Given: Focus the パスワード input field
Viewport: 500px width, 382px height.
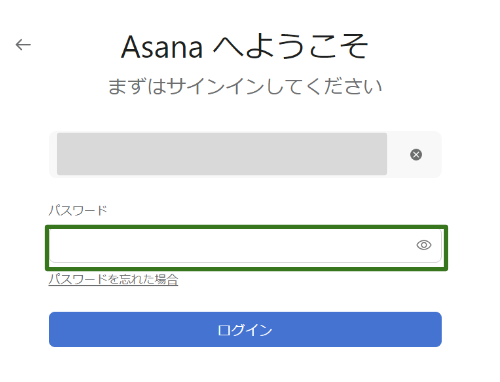Looking at the screenshot, I should [246, 246].
